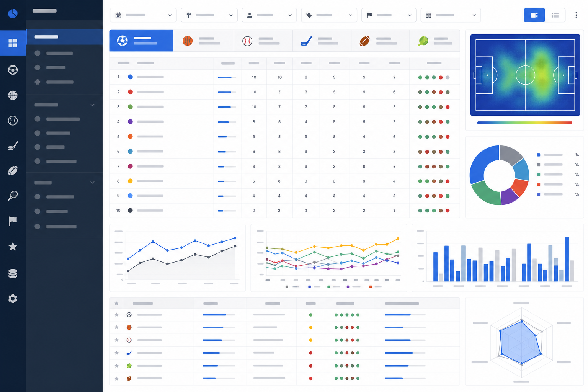Collapse the bottom side panel section chevron

tap(92, 183)
